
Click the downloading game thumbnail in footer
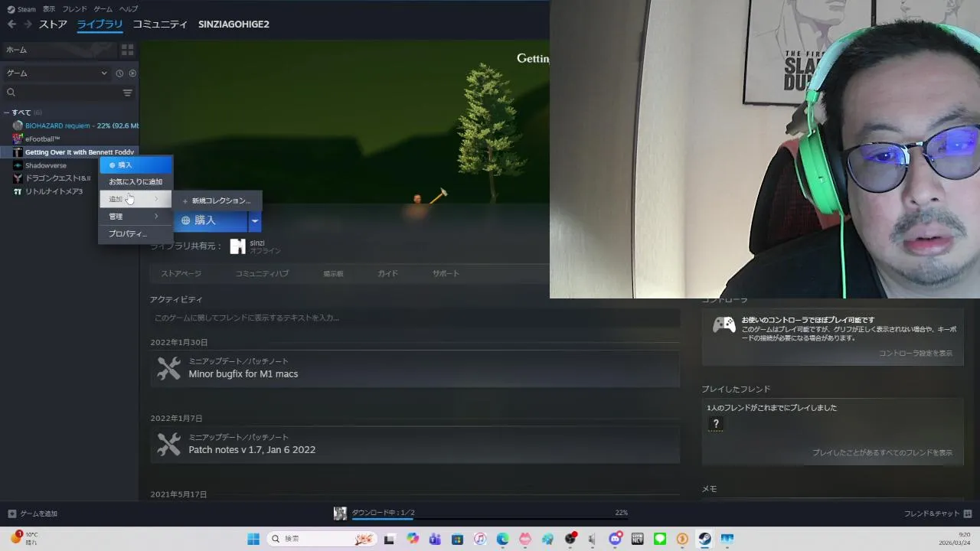point(340,514)
